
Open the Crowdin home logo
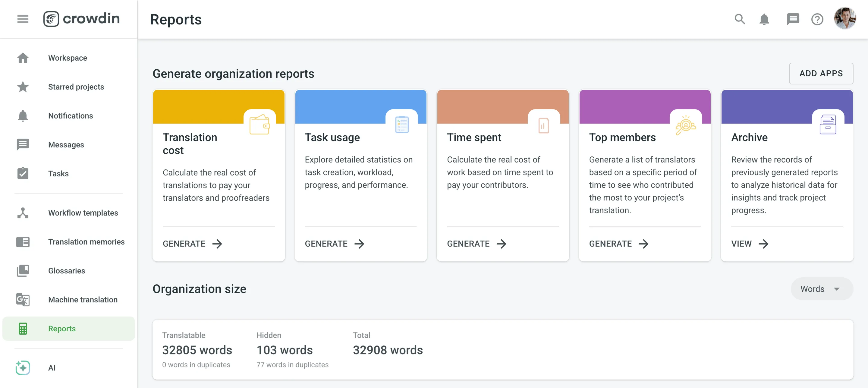tap(82, 19)
